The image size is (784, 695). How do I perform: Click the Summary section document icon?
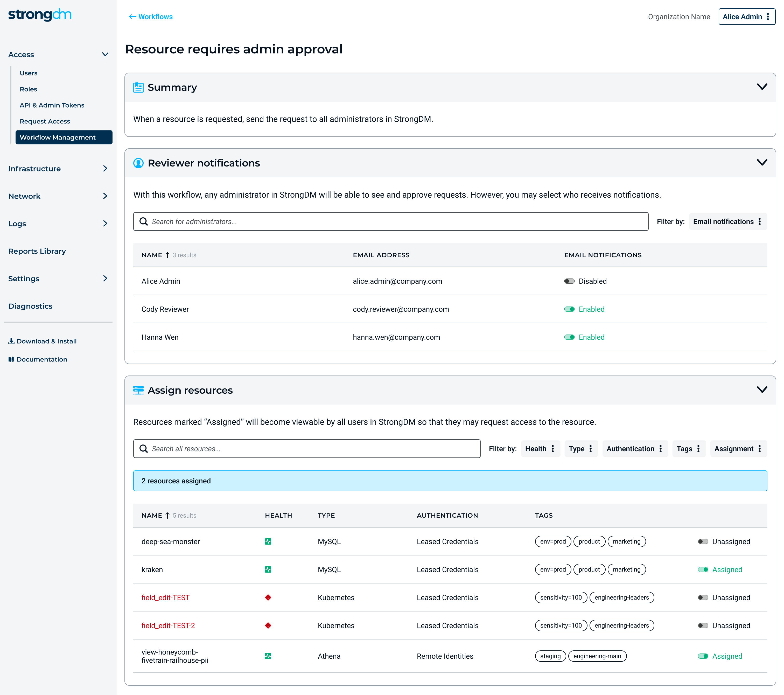pyautogui.click(x=138, y=87)
